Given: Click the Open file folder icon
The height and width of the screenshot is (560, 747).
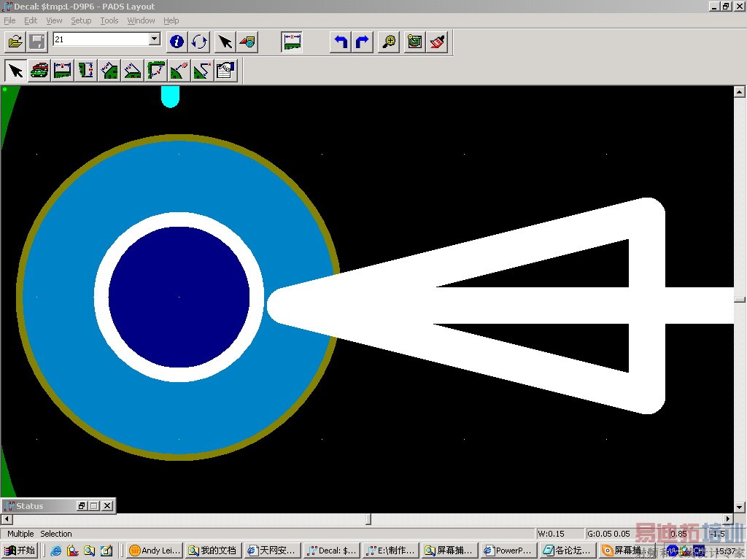Looking at the screenshot, I should [x=15, y=42].
